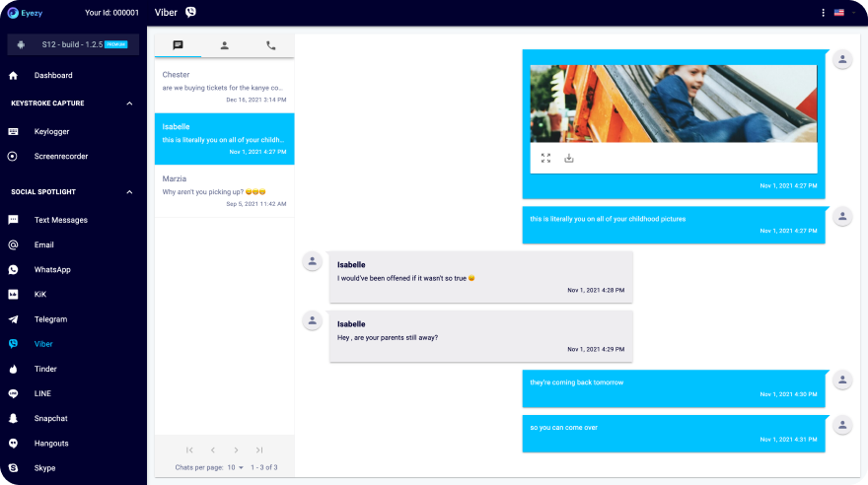Click the Telegram paper plane icon
Viewport: 868px width, 485px height.
pyautogui.click(x=13, y=319)
